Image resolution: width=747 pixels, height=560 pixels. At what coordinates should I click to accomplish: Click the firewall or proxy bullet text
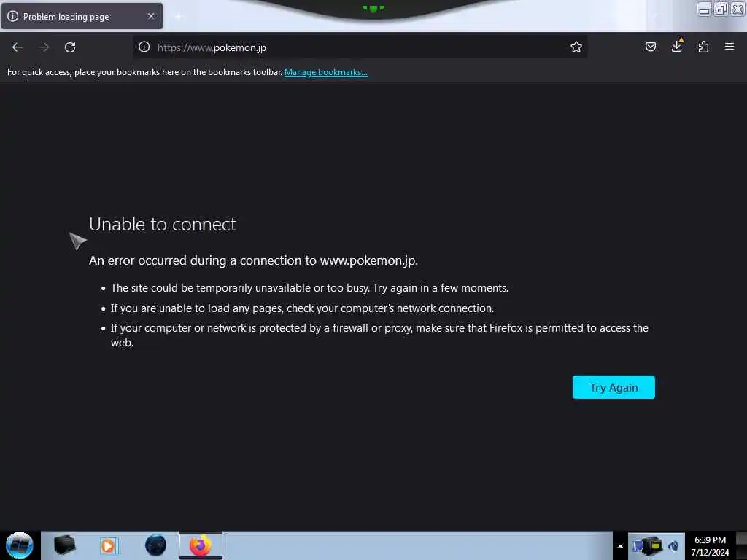point(379,335)
